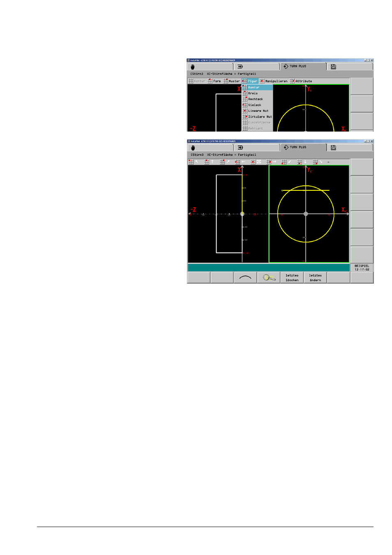Select the up-left line direction icon

point(194,162)
